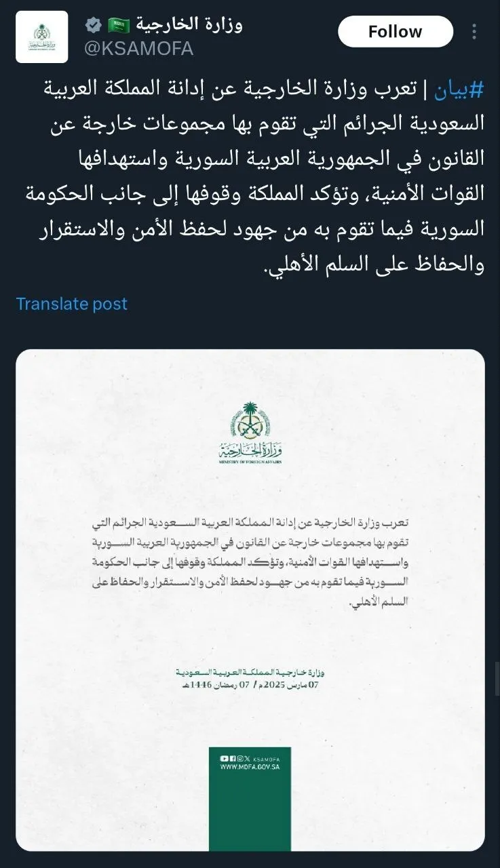Screen dimensions: 500x868
Task: Click Translate post
Action: (72, 304)
